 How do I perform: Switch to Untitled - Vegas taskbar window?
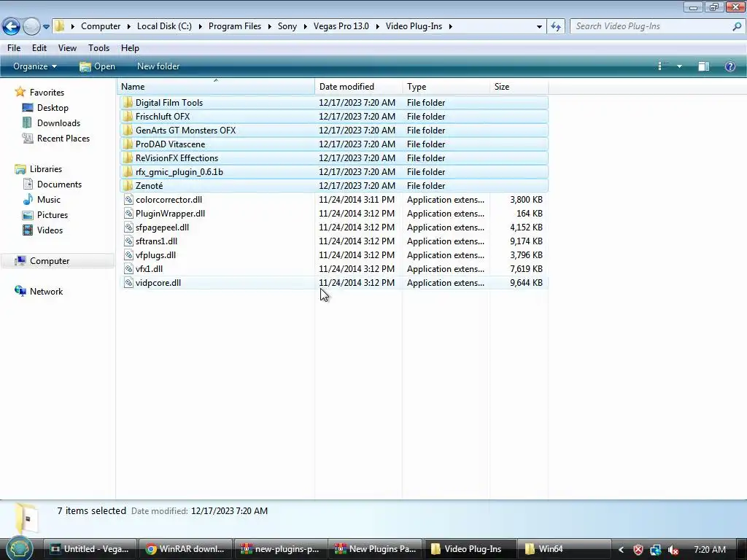90,549
